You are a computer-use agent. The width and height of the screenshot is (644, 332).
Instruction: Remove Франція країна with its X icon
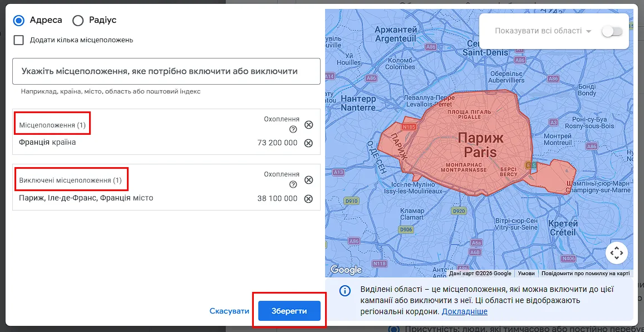308,143
